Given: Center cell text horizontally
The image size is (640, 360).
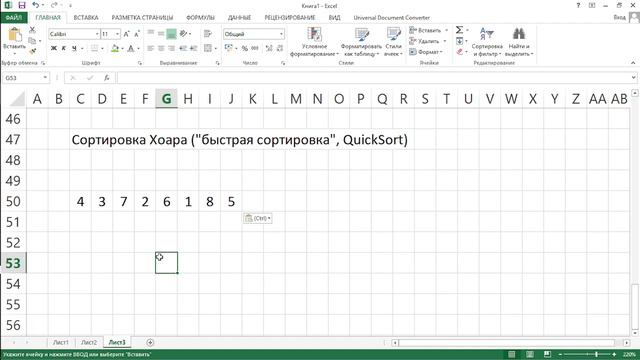Looking at the screenshot, I should [161, 48].
